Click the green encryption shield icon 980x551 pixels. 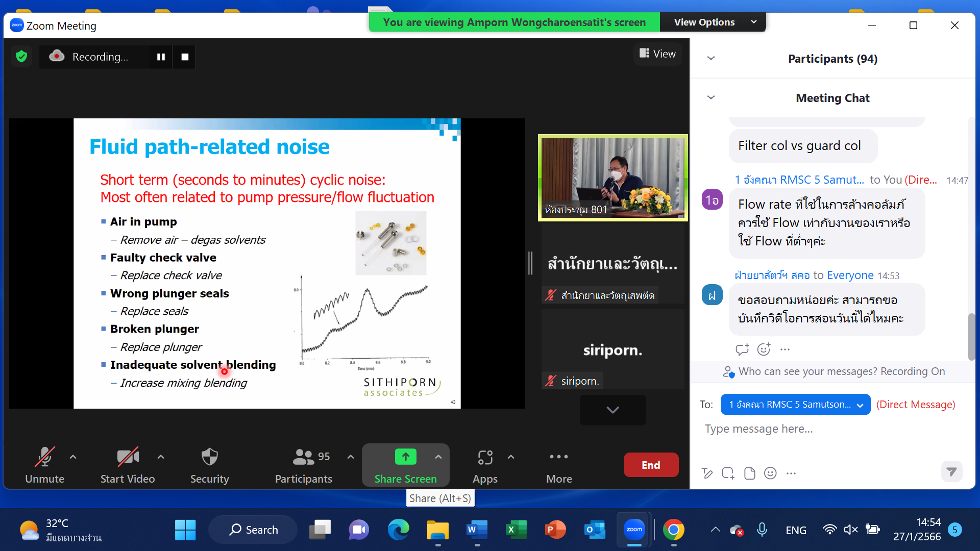coord(21,57)
